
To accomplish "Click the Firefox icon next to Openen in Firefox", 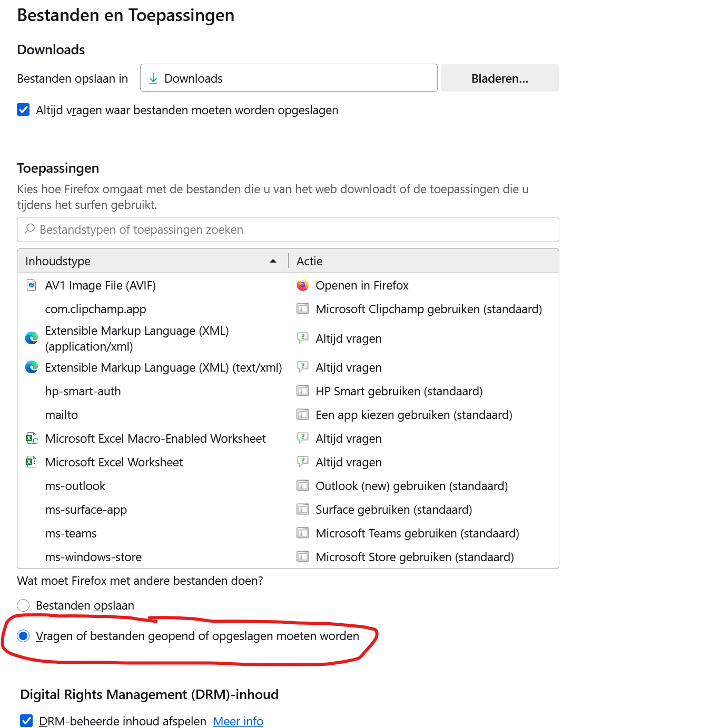I will click(302, 285).
